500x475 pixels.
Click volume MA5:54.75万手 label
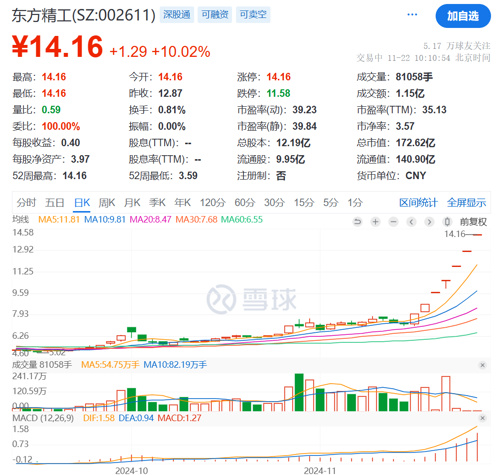[x=110, y=365]
